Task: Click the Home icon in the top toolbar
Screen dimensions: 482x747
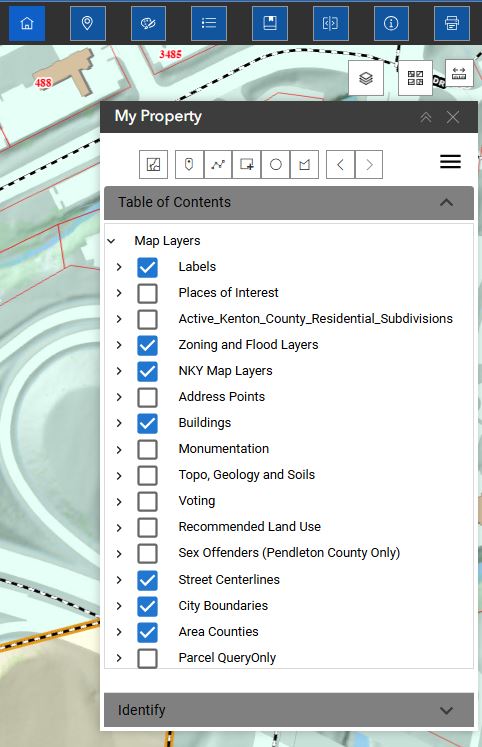Action: tap(27, 23)
